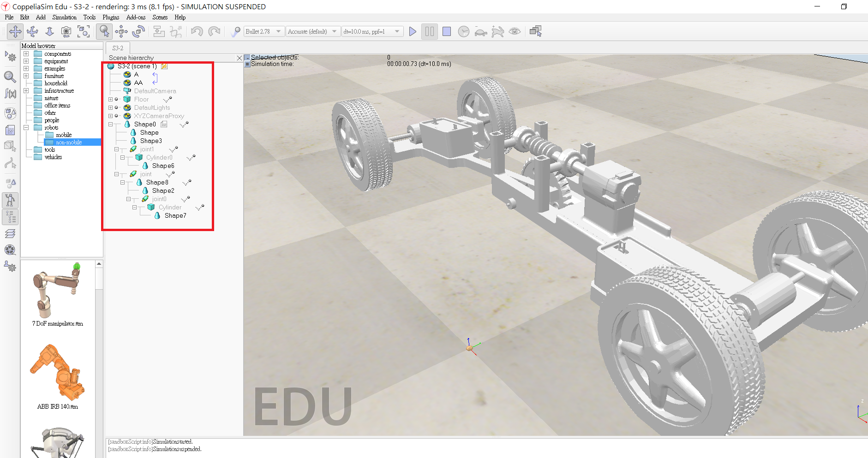Screen dimensions: 868x458
Task: Open simulation settings from the left sidebar
Action: [x=10, y=57]
